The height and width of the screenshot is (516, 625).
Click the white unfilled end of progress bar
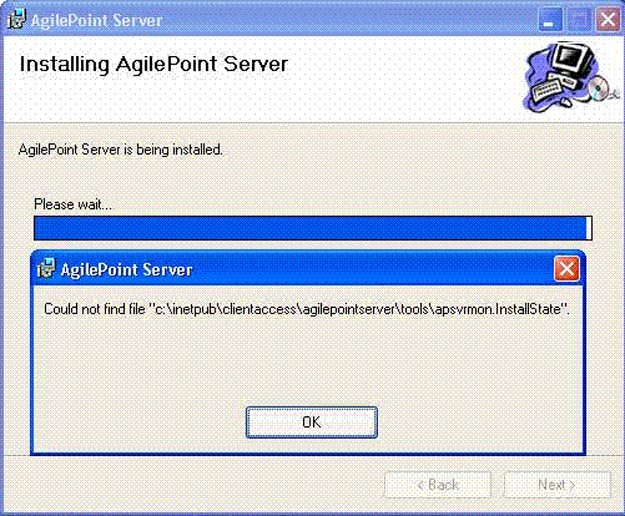click(x=589, y=228)
